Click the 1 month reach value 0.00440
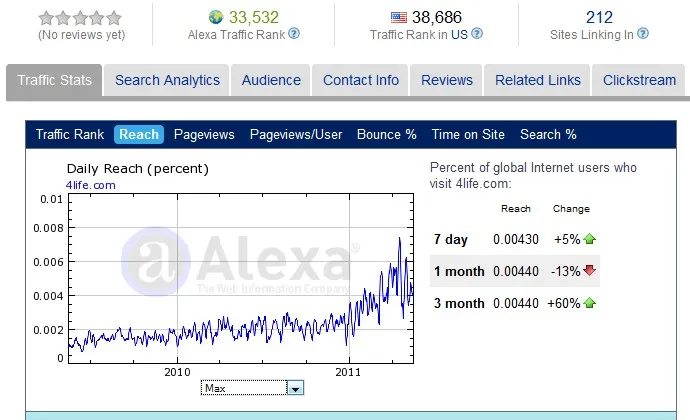The width and height of the screenshot is (690, 420). pos(516,271)
